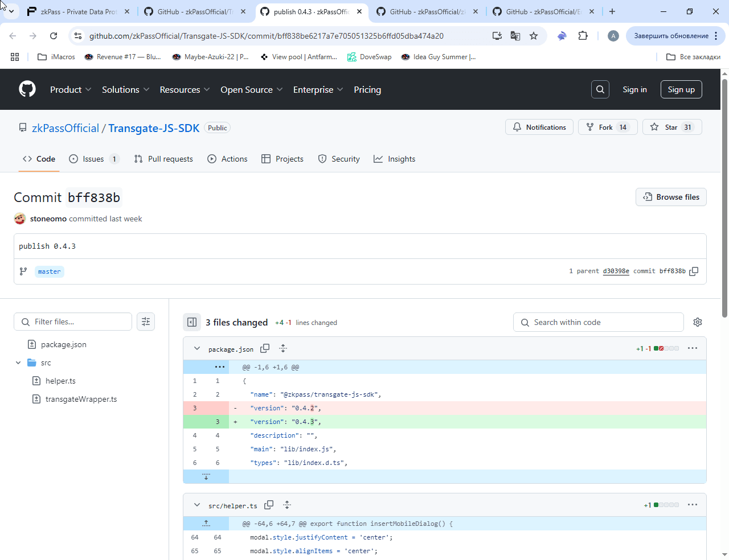
Task: Open the Resources dropdown menu
Action: point(185,89)
